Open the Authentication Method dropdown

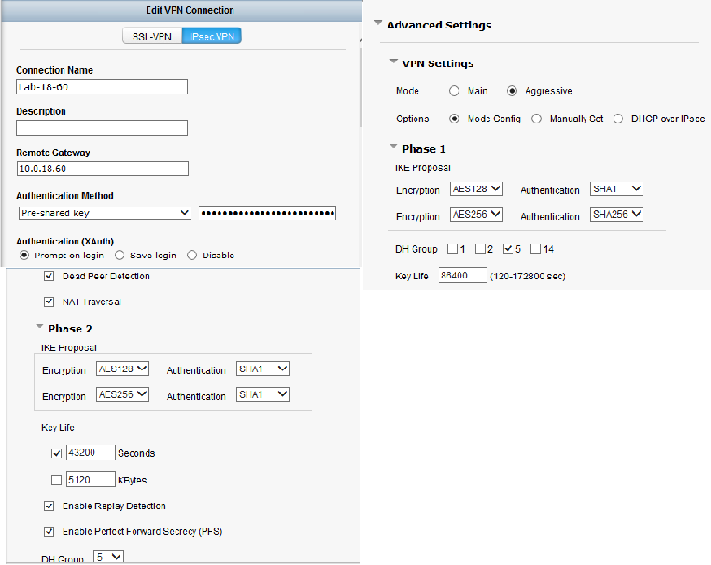click(x=104, y=213)
